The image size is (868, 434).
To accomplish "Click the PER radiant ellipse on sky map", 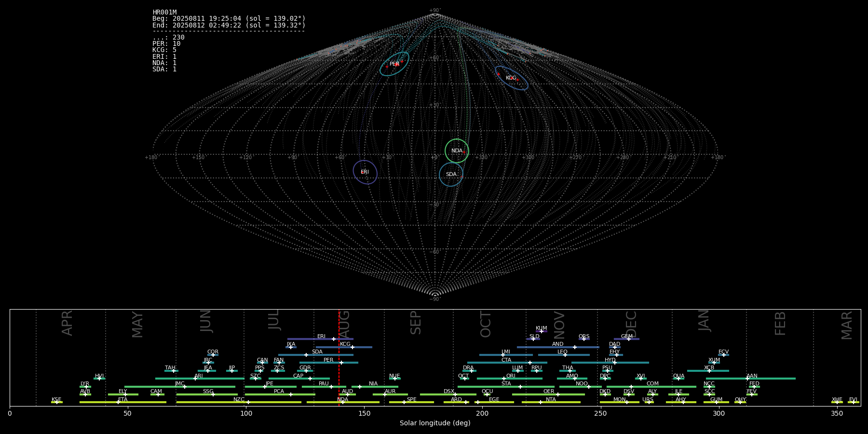I will pos(394,64).
